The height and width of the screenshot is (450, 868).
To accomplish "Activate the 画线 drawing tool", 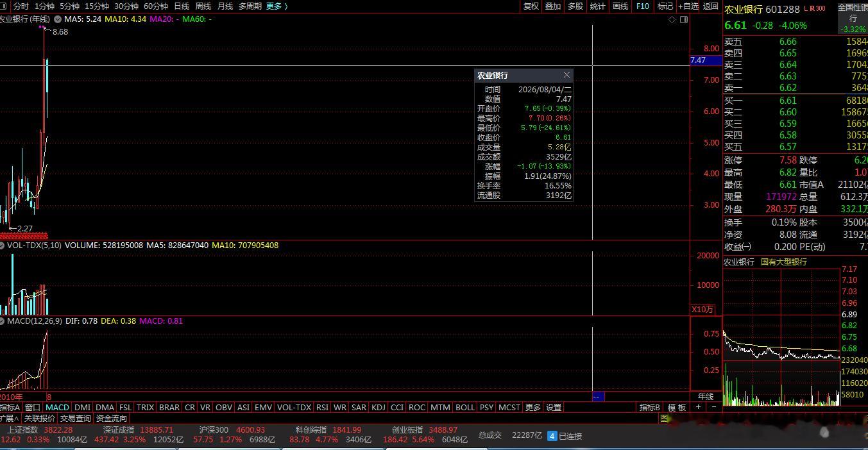I will (620, 6).
